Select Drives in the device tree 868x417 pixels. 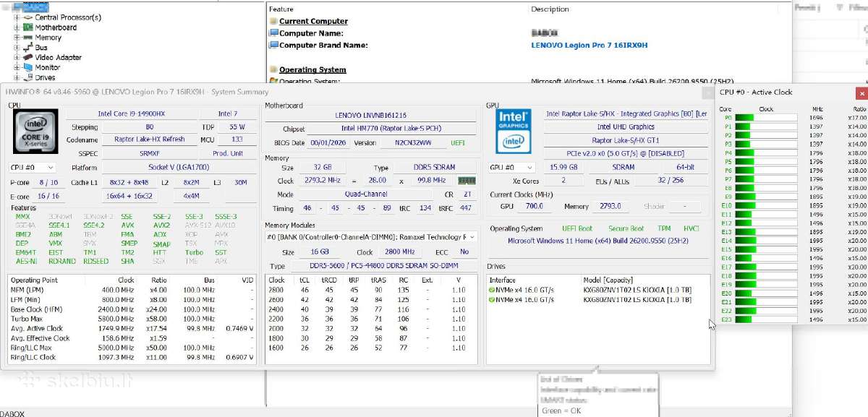click(45, 77)
